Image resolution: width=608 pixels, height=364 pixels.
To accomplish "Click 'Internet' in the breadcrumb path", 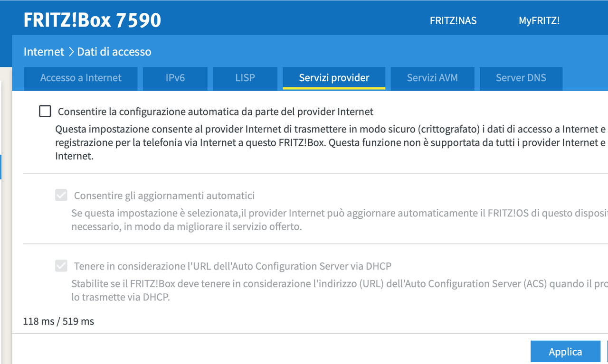I will point(44,52).
